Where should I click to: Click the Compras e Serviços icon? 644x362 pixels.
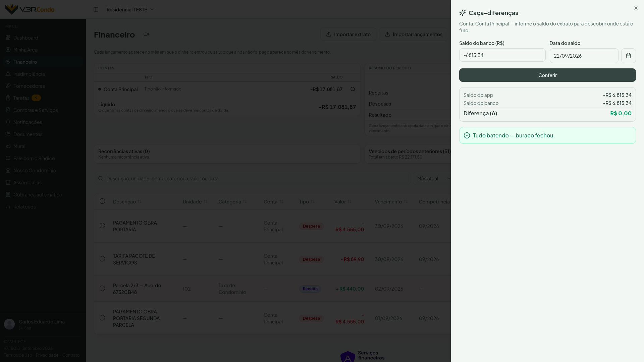[x=8, y=110]
